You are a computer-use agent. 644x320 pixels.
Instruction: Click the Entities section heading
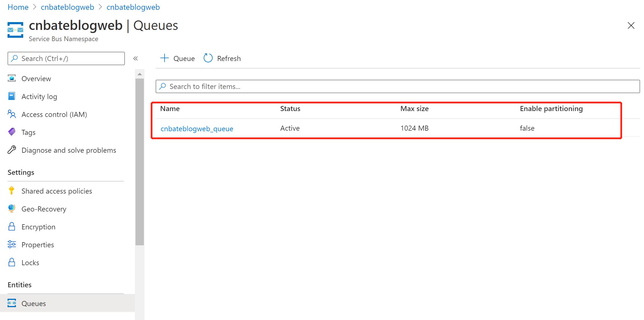(20, 285)
